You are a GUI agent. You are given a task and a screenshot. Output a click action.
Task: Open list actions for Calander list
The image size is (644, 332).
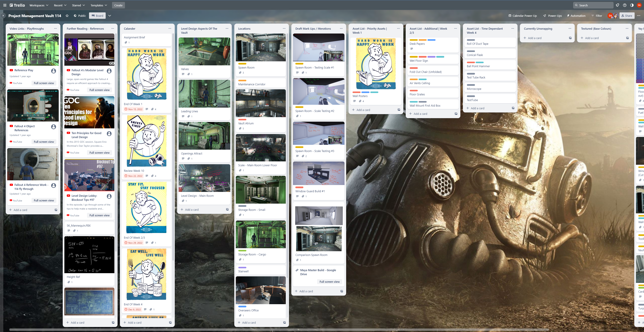click(x=170, y=28)
